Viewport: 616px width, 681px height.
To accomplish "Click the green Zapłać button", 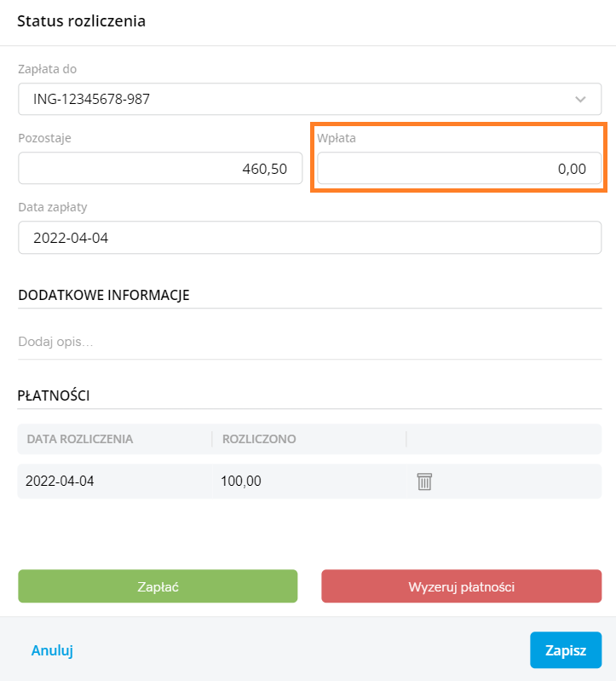I will [158, 586].
